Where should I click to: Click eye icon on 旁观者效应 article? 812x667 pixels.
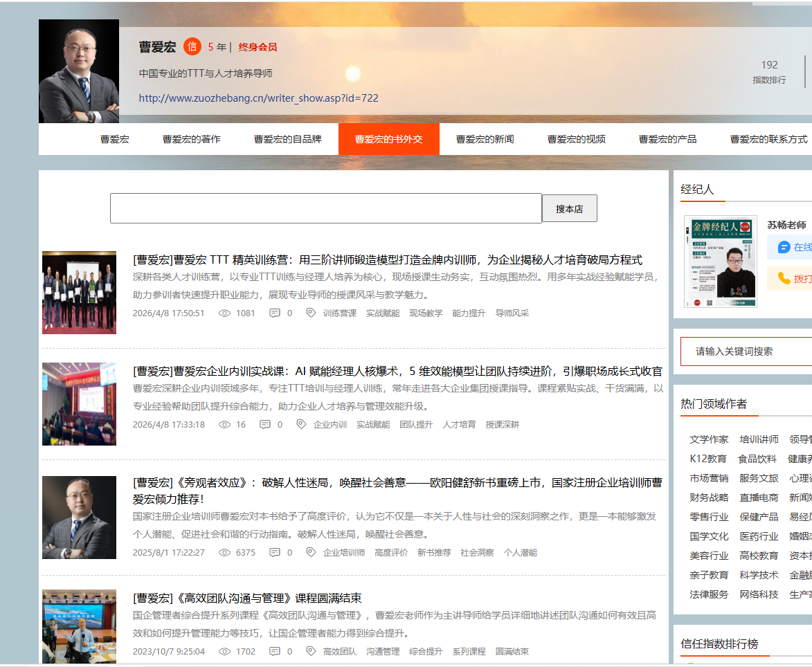(224, 553)
